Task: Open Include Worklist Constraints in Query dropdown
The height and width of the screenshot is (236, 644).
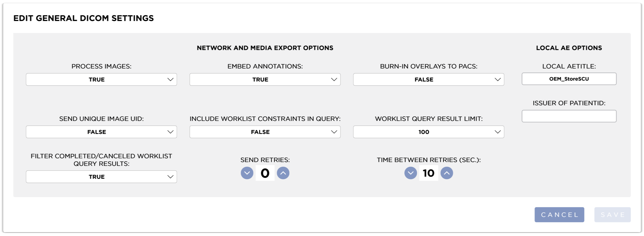Action: click(x=265, y=132)
